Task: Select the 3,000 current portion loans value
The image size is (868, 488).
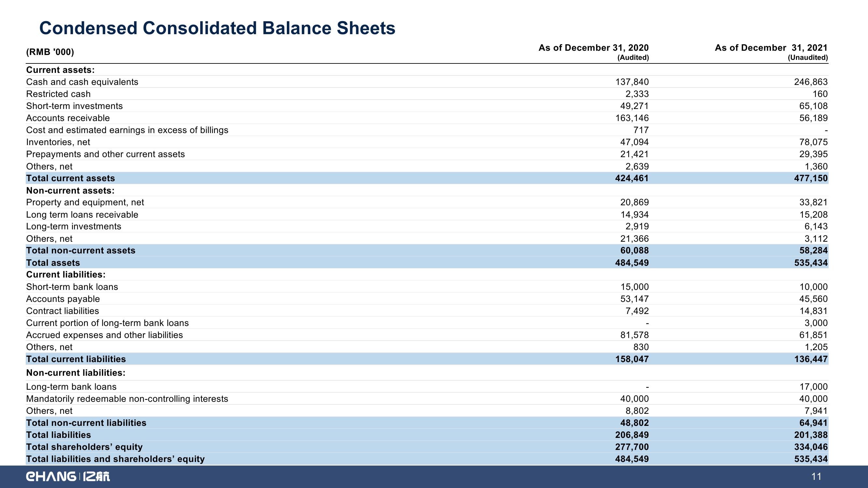Action: 816,323
